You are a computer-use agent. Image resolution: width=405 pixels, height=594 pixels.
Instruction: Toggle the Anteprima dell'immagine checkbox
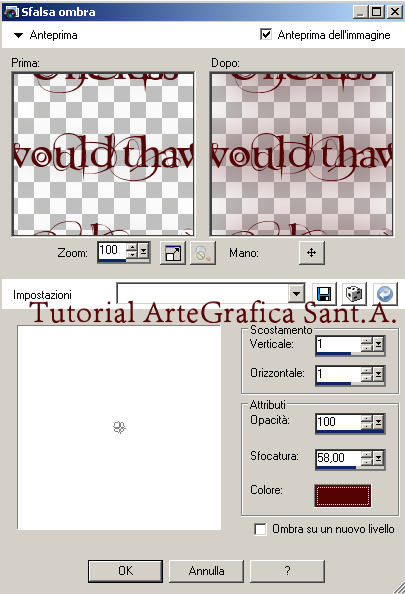266,34
